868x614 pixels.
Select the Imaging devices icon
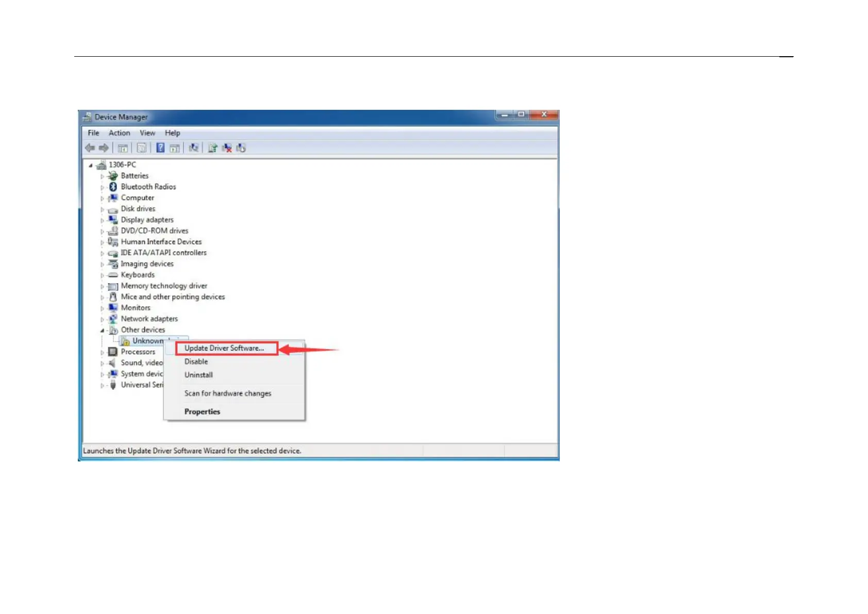[x=113, y=264]
